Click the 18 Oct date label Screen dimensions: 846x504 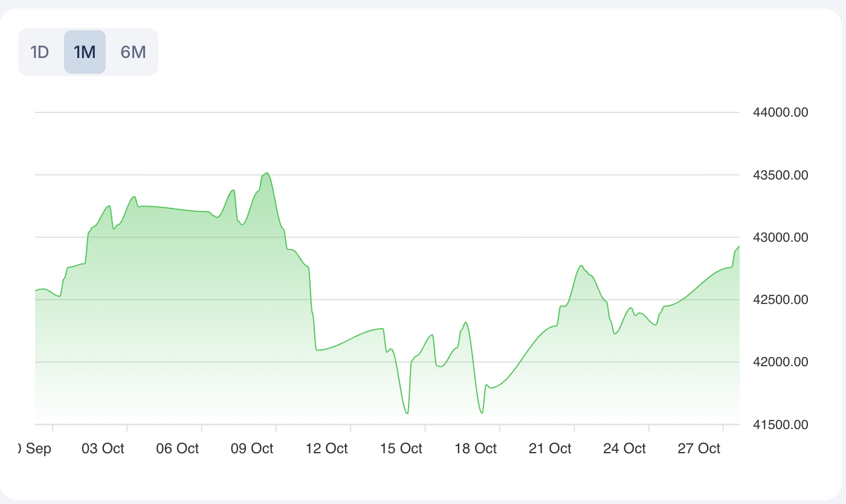pyautogui.click(x=476, y=448)
